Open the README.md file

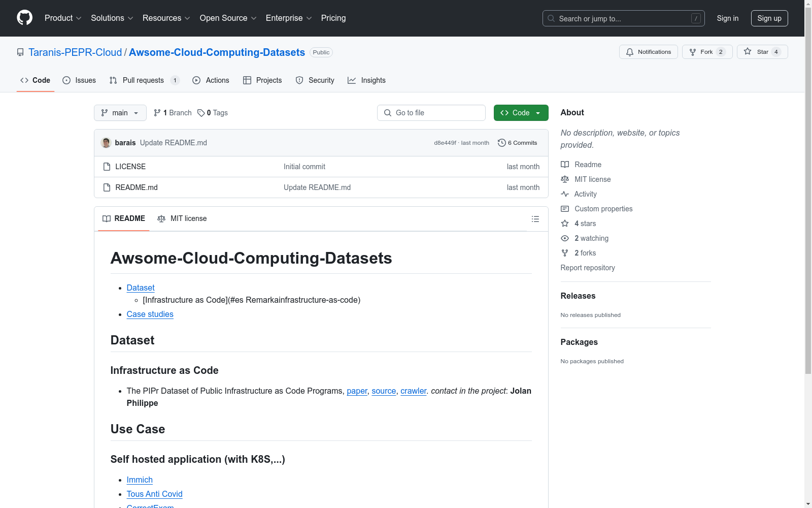click(137, 187)
